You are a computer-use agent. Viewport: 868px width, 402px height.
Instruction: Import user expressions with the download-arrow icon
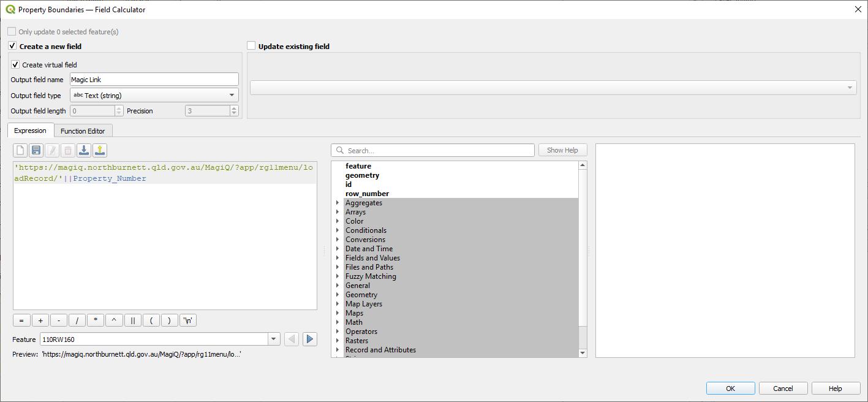pos(84,151)
